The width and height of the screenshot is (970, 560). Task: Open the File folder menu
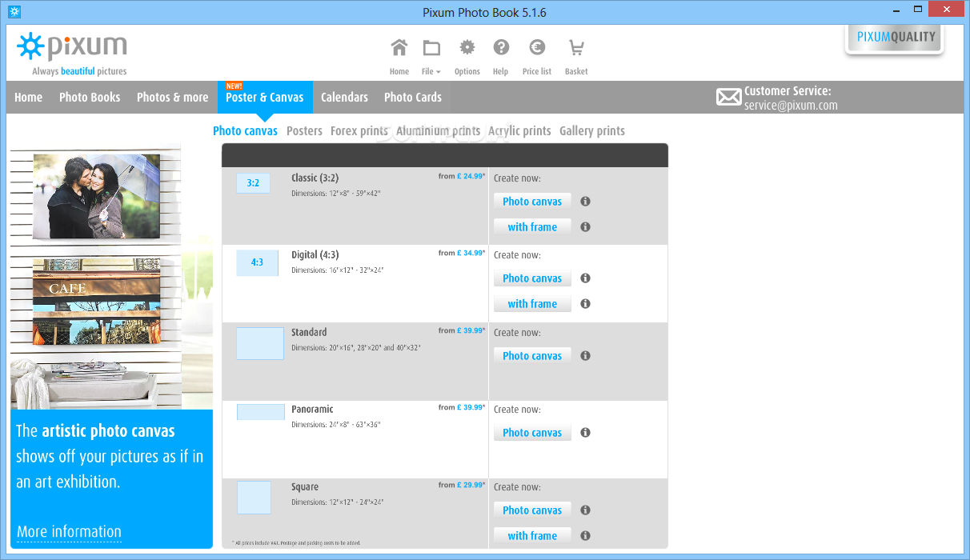(431, 48)
